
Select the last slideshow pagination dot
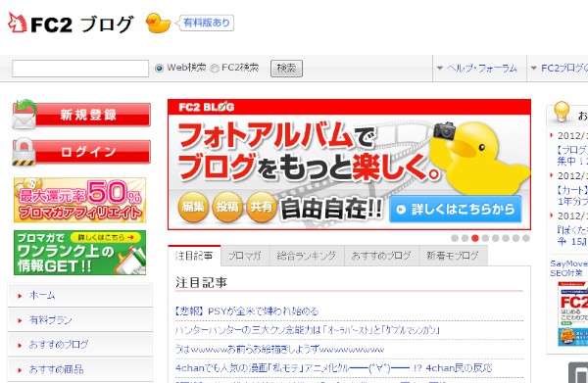525,238
